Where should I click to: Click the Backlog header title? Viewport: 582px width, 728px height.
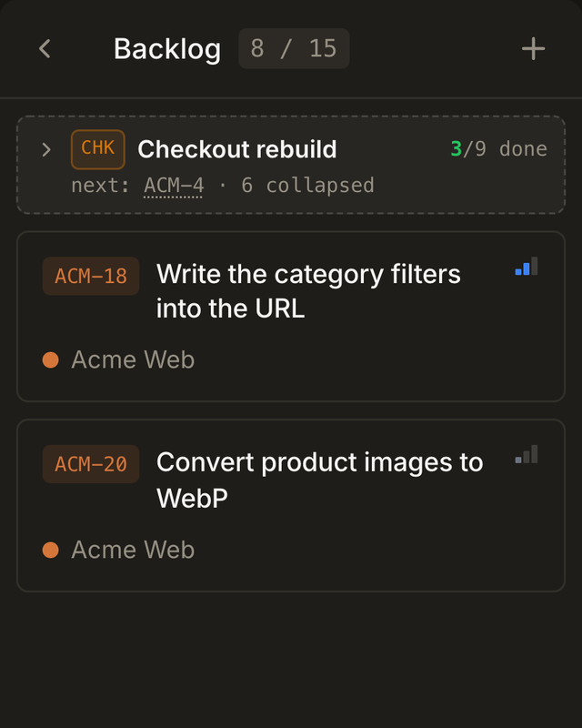coord(167,49)
